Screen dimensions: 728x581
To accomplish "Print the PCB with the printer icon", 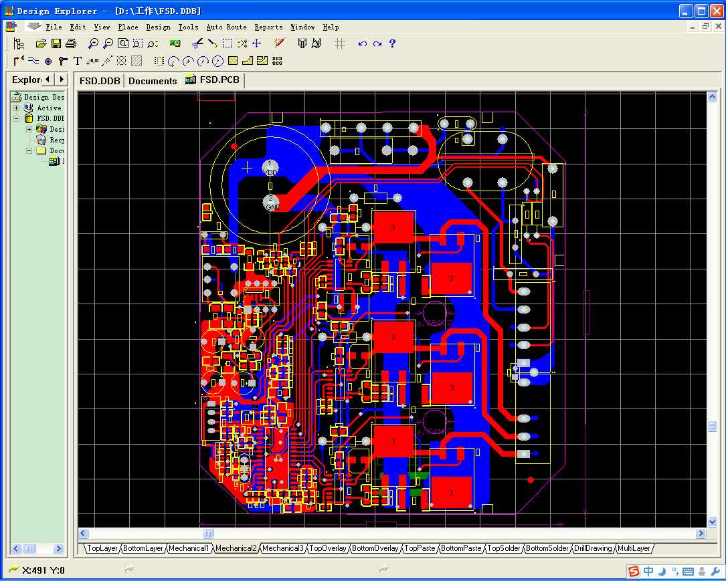I will [70, 43].
